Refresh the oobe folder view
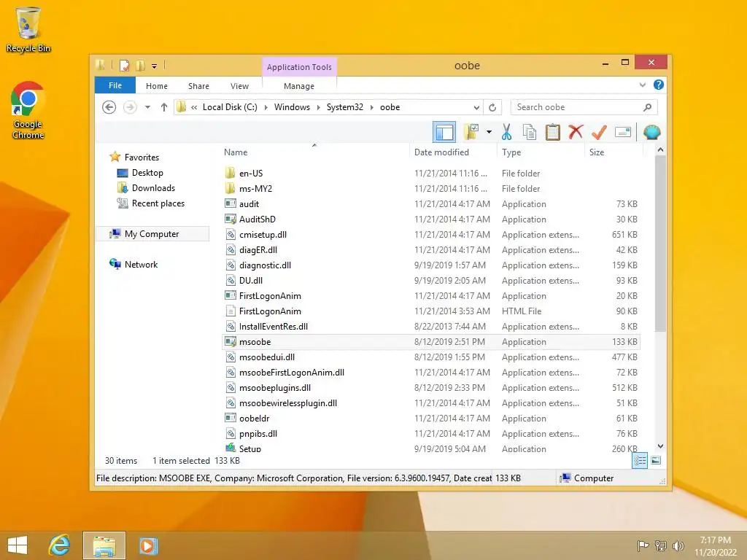Screen dimensions: 747x560 tap(492, 107)
